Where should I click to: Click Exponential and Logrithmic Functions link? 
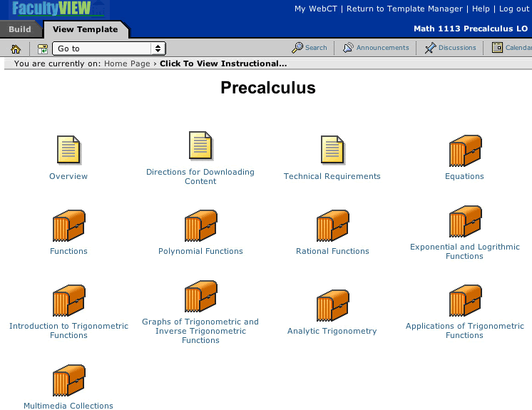pos(465,252)
